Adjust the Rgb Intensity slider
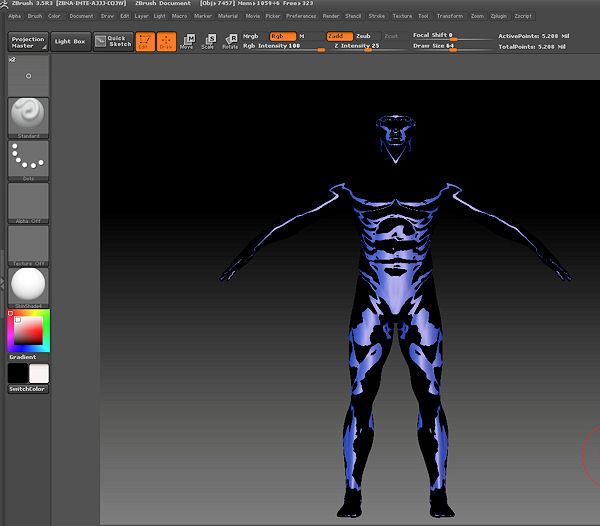Screen dimensions: 600x526 pos(284,46)
